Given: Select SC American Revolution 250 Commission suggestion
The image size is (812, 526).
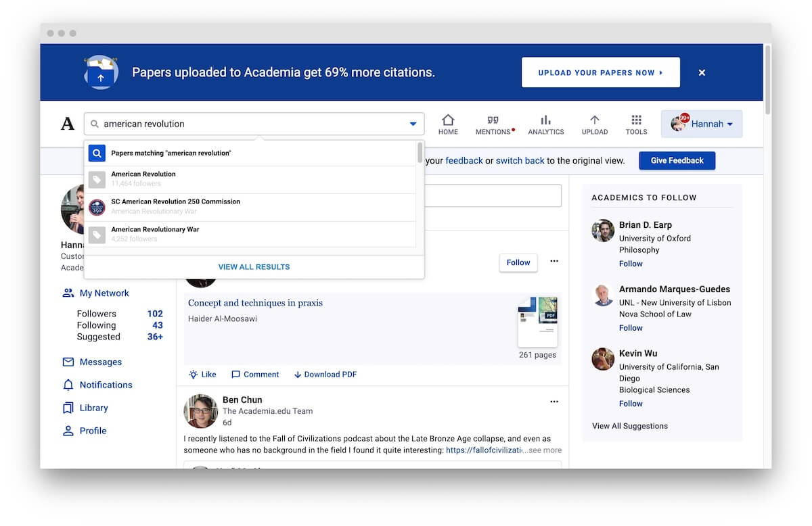Looking at the screenshot, I should click(x=250, y=207).
